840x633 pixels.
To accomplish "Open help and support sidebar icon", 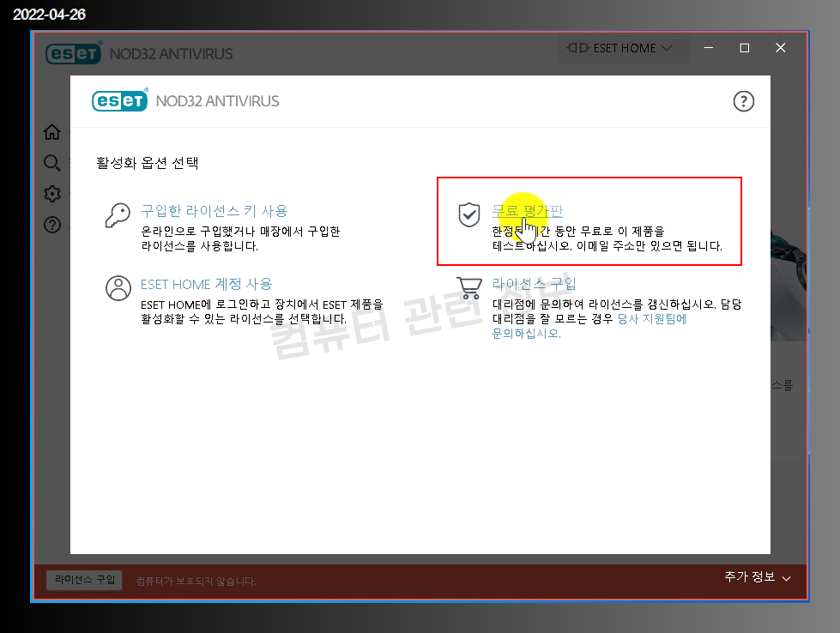I will pyautogui.click(x=52, y=225).
